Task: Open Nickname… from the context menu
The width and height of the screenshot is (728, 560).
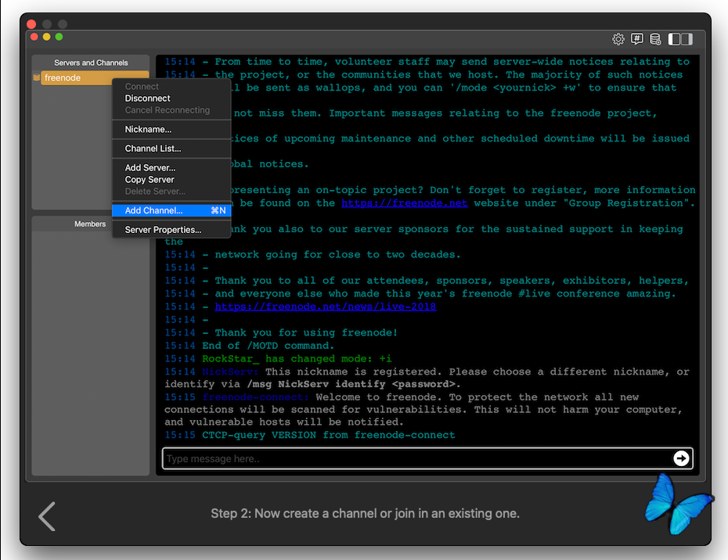Action: click(148, 129)
